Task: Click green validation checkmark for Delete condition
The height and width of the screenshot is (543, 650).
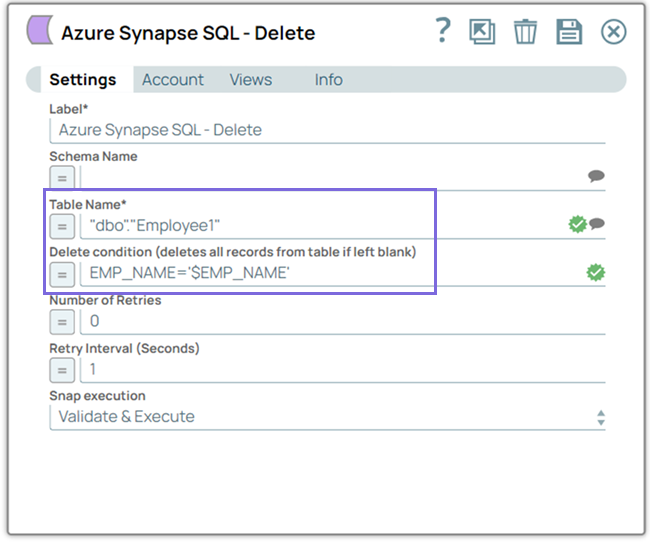Action: click(x=596, y=272)
